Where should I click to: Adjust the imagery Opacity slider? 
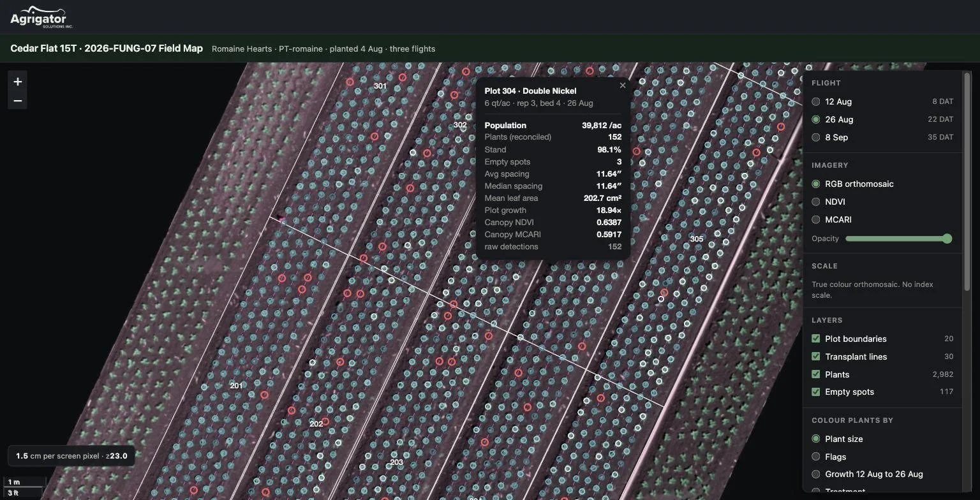[x=898, y=239]
